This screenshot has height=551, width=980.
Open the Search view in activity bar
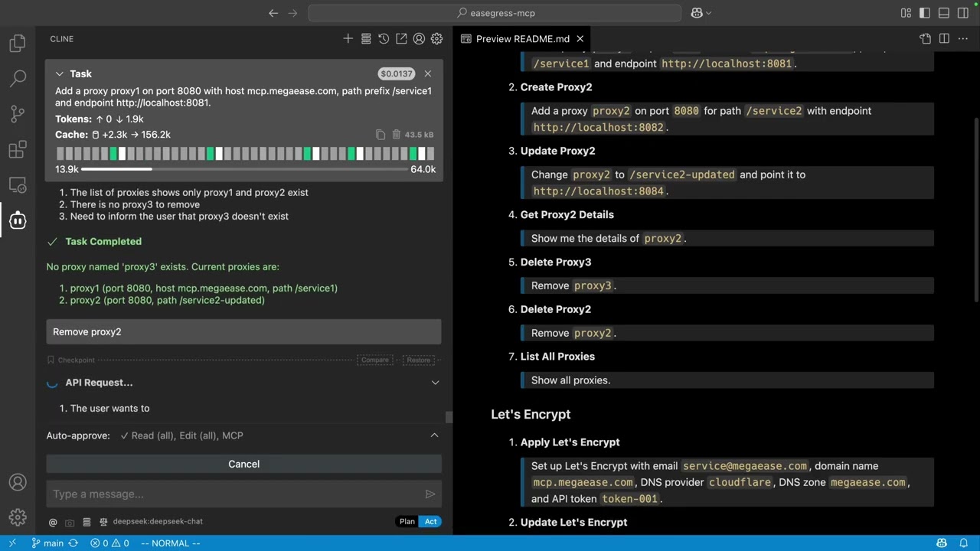point(18,79)
